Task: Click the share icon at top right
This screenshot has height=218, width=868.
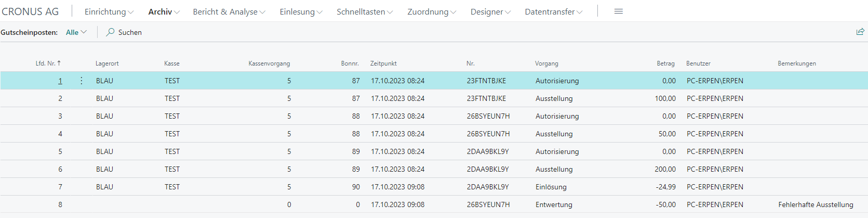Action: point(860,32)
